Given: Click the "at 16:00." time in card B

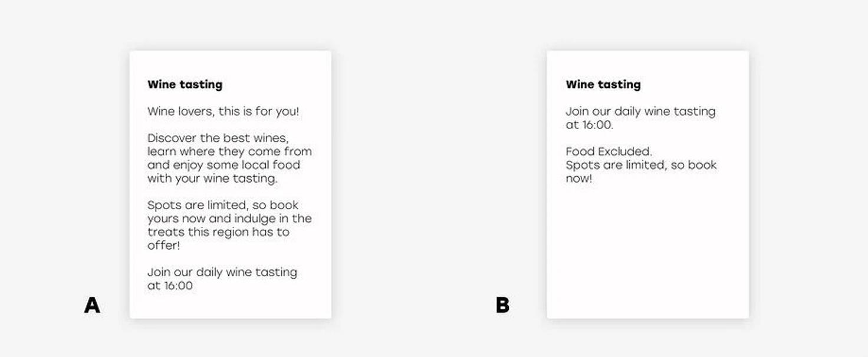Looking at the screenshot, I should (x=589, y=125).
